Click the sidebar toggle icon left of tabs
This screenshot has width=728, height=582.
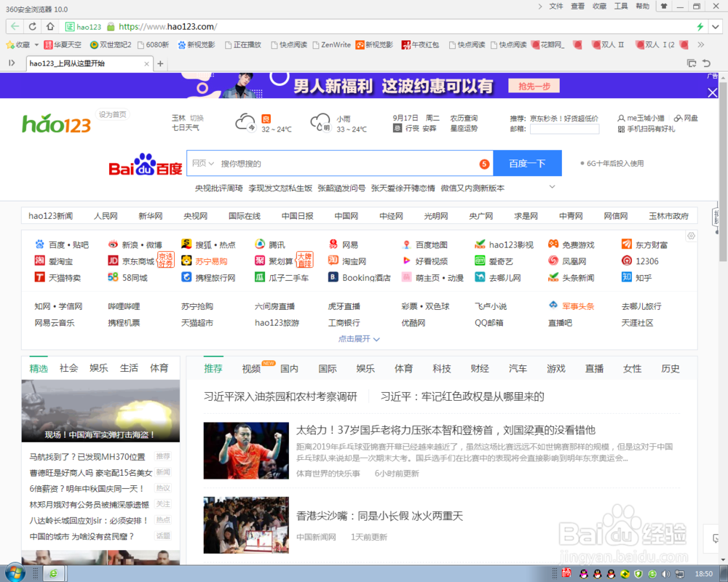point(12,63)
